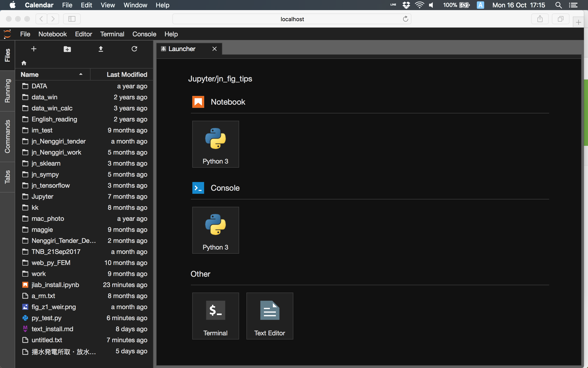
Task: Open JupyterLab Notebook menu
Action: click(x=52, y=34)
